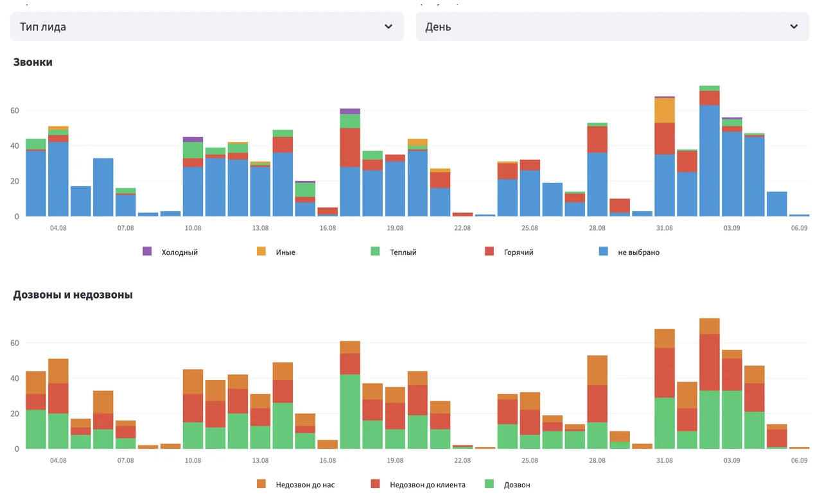This screenshot has width=822, height=504.
Task: Select green Дозвон segment of 03.09 bar
Action: pos(732,419)
